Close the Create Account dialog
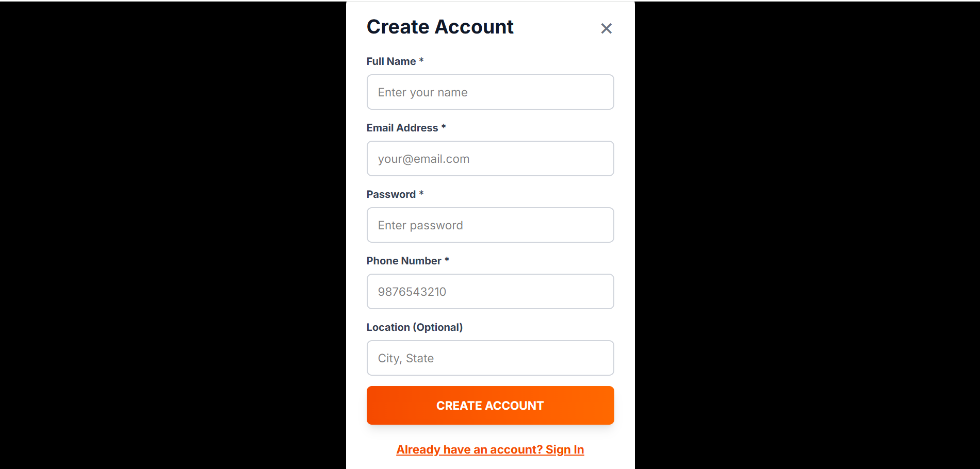 606,28
